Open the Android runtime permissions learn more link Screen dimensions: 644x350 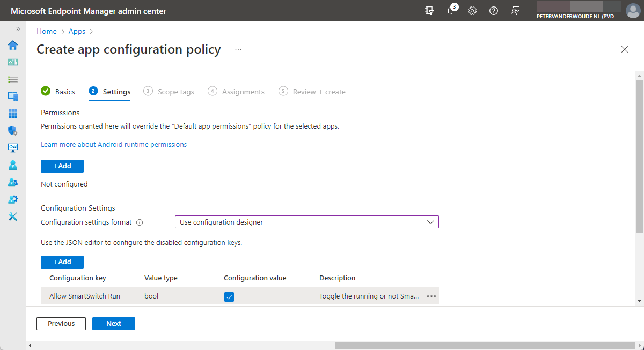tap(114, 144)
